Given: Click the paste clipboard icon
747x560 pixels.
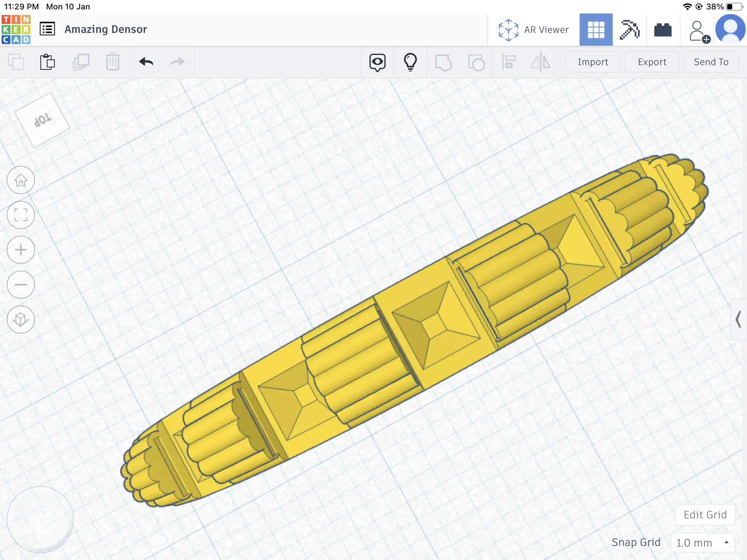Looking at the screenshot, I should click(47, 62).
